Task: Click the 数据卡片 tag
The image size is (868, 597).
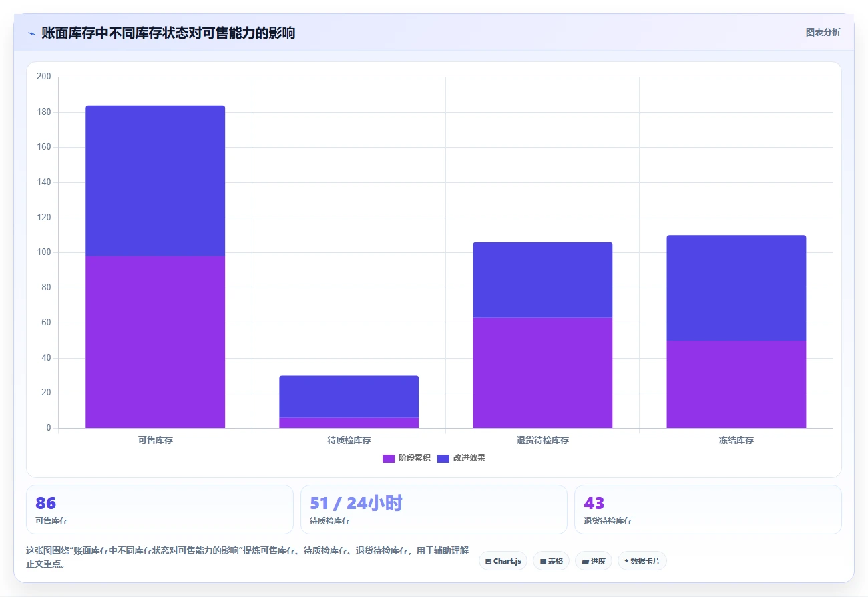Action: [642, 561]
